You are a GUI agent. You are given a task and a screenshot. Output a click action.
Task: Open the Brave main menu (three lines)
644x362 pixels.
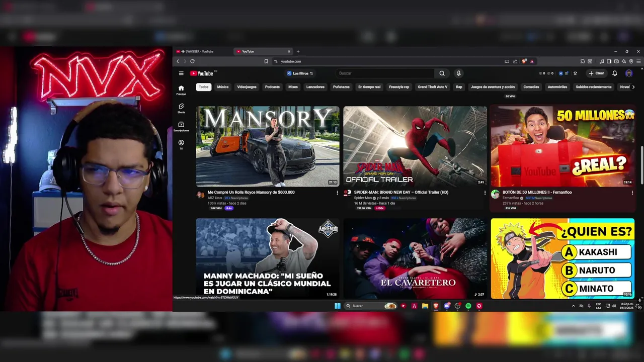638,61
